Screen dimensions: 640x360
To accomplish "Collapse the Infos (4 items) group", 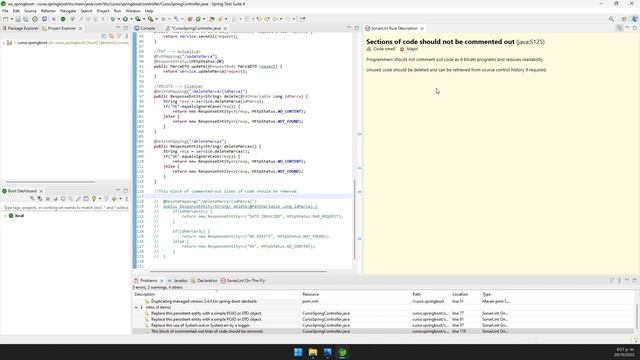I will [136, 307].
